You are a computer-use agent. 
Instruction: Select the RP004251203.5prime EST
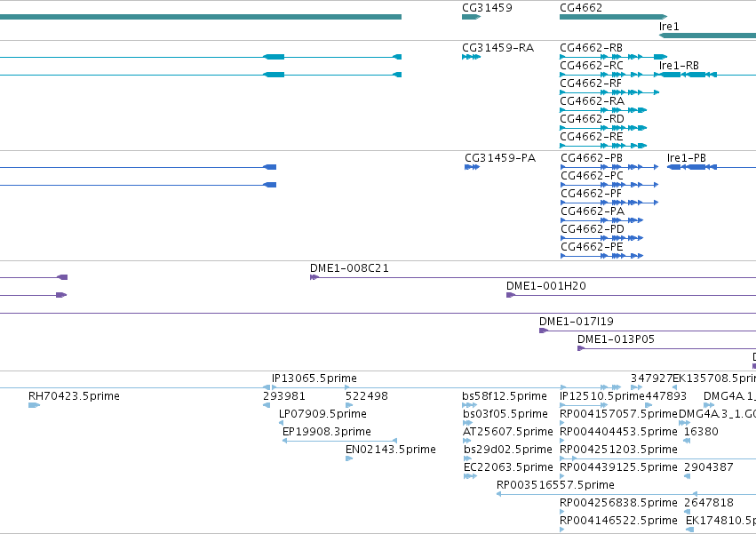pos(618,450)
